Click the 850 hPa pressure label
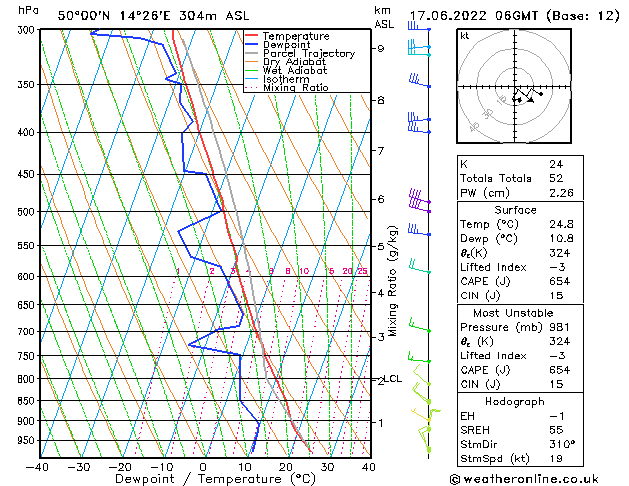The image size is (629, 486). (x=28, y=401)
